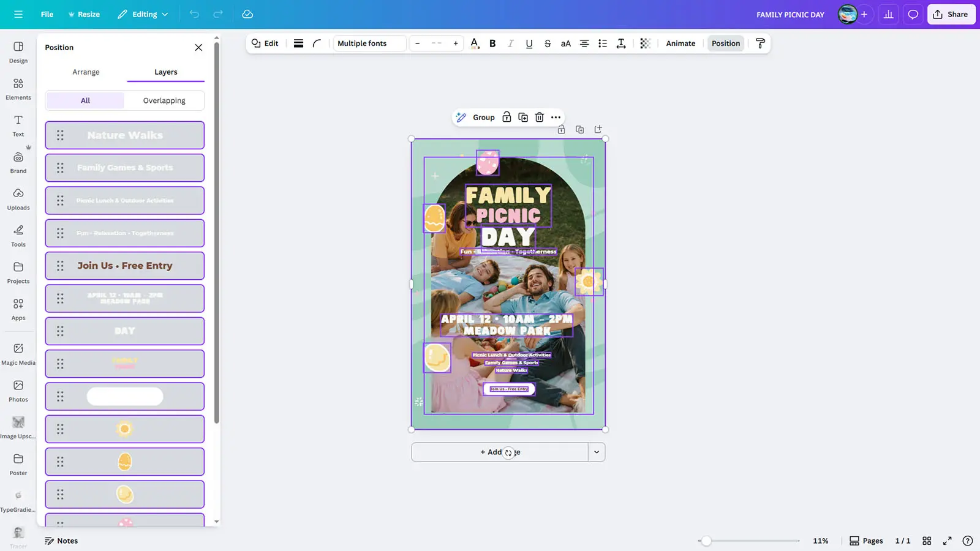Open the File menu

click(x=47, y=14)
